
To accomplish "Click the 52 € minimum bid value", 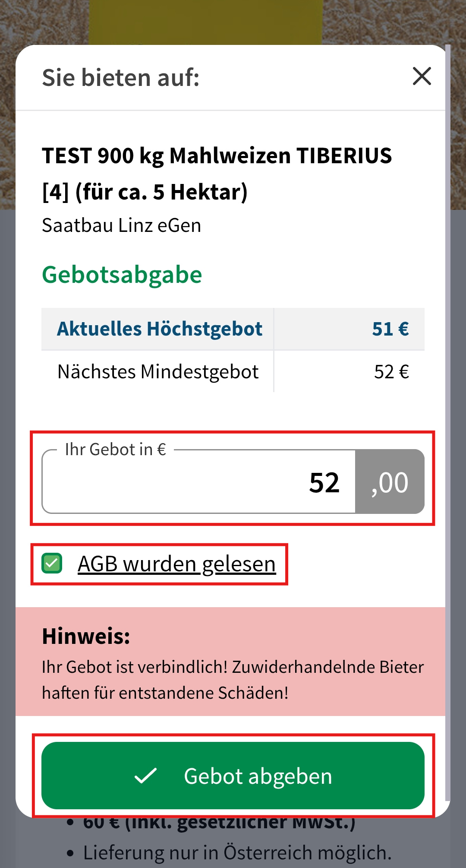I will pyautogui.click(x=391, y=372).
